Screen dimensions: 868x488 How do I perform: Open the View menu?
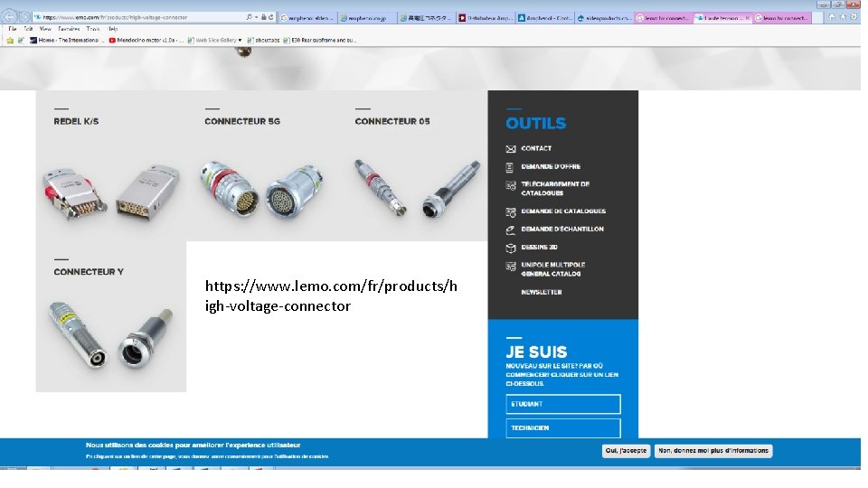45,29
